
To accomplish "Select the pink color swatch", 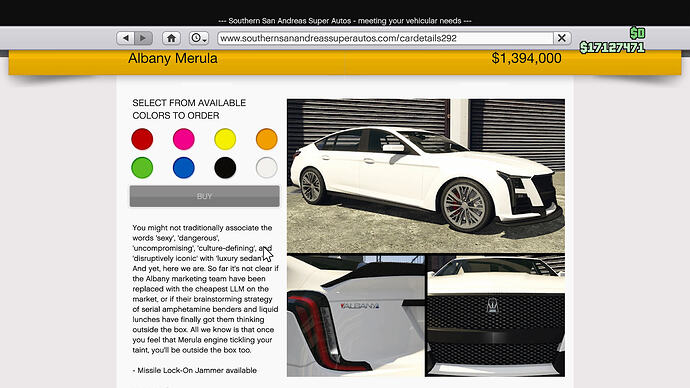I will (184, 139).
